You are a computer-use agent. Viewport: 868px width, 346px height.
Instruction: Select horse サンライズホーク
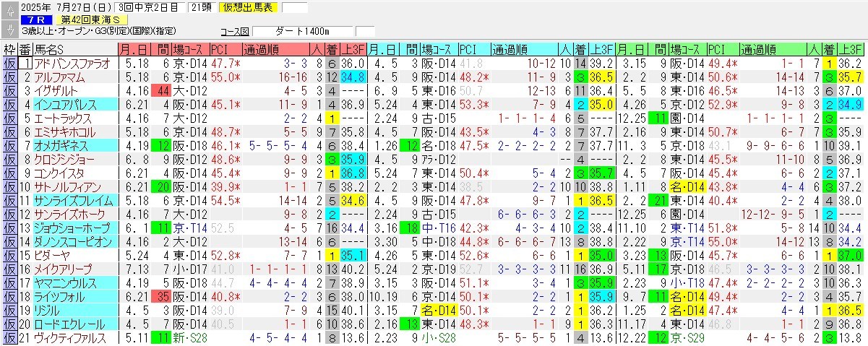point(74,215)
